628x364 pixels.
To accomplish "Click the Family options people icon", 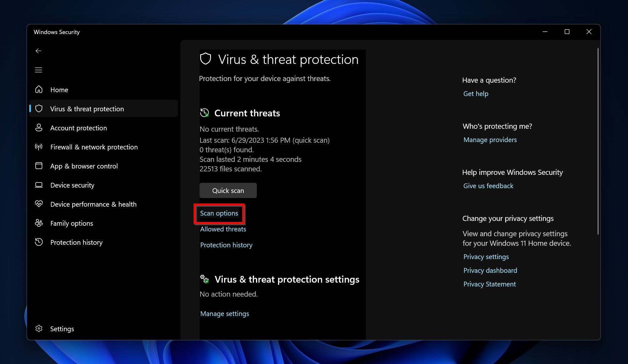I will (x=39, y=223).
